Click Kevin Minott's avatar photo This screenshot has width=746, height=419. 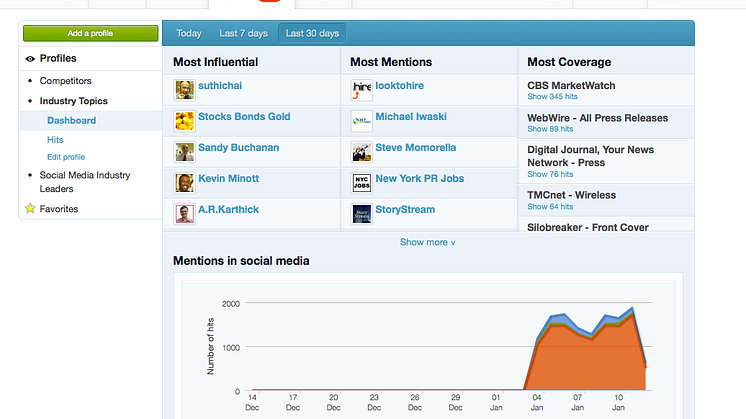(x=184, y=183)
